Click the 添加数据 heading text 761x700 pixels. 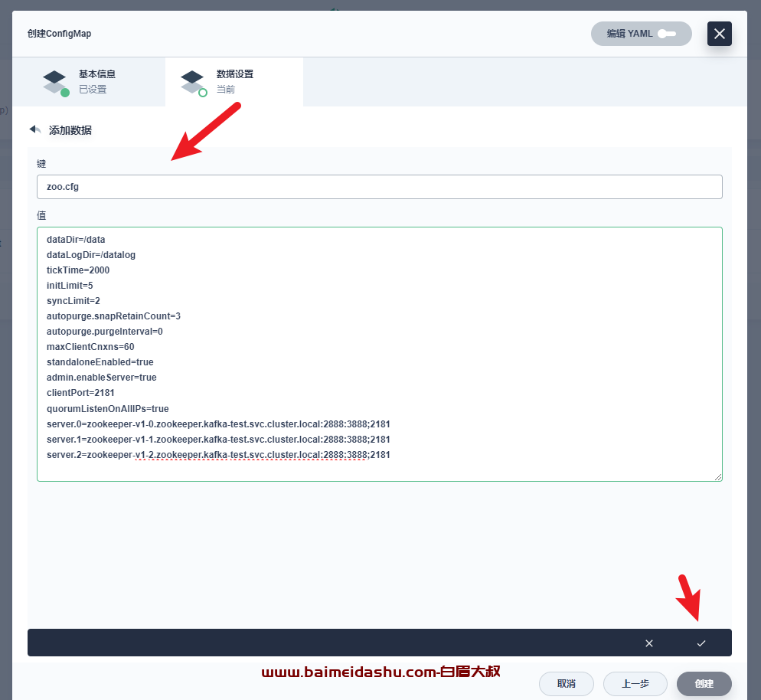70,130
